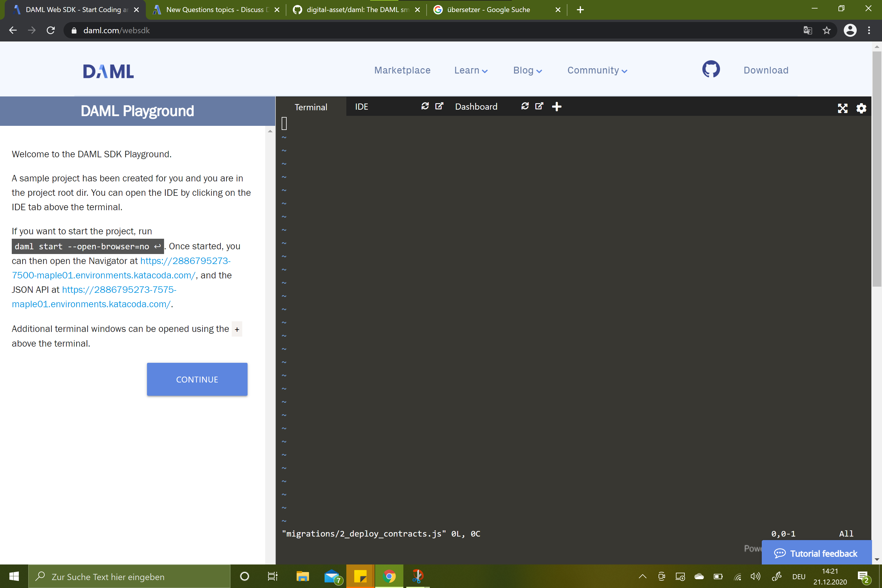Switch to the IDE tab
This screenshot has height=588, width=882.
pyautogui.click(x=362, y=107)
